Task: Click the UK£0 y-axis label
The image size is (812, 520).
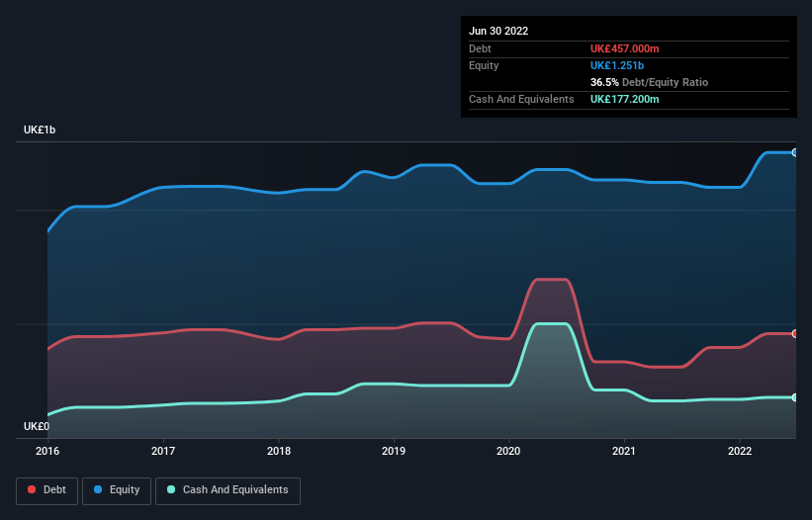Action: tap(37, 426)
